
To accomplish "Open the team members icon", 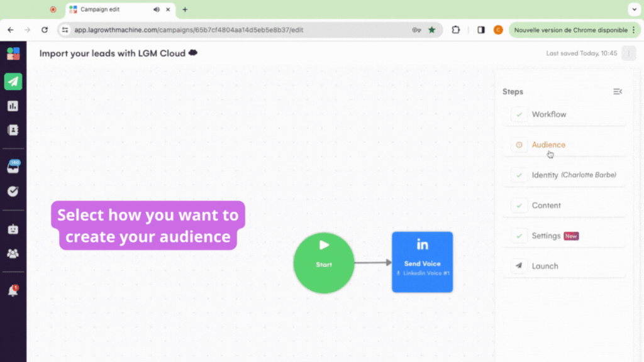I will click(13, 253).
